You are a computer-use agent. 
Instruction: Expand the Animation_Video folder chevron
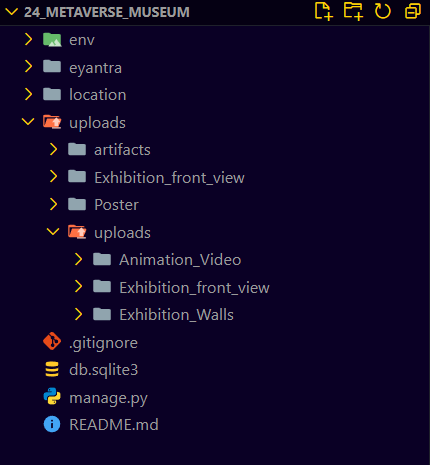(78, 259)
